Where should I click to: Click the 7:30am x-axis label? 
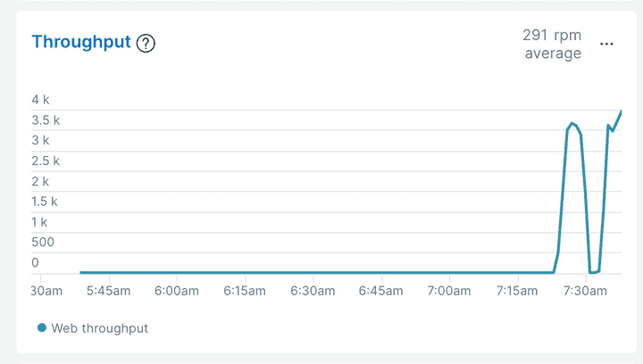(584, 292)
